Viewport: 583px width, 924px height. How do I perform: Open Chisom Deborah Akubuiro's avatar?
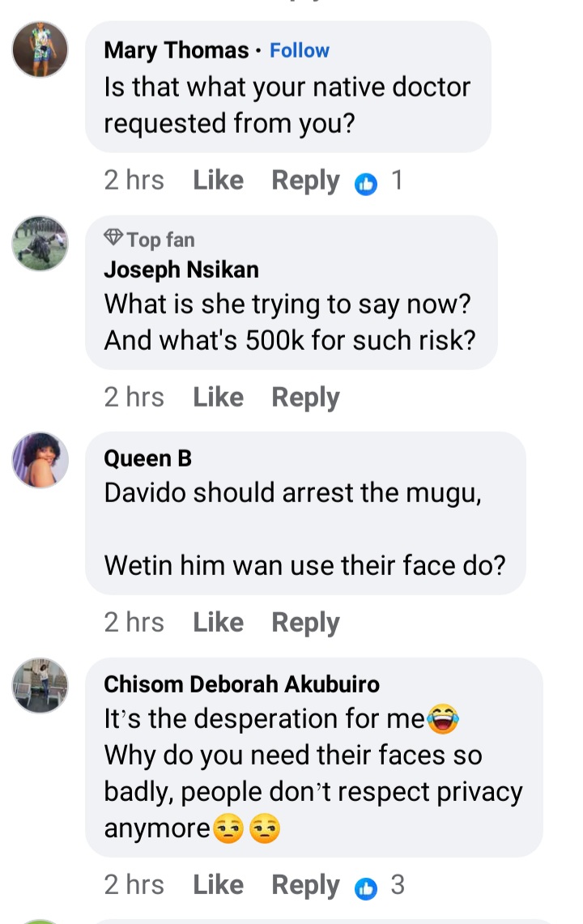pyautogui.click(x=40, y=685)
